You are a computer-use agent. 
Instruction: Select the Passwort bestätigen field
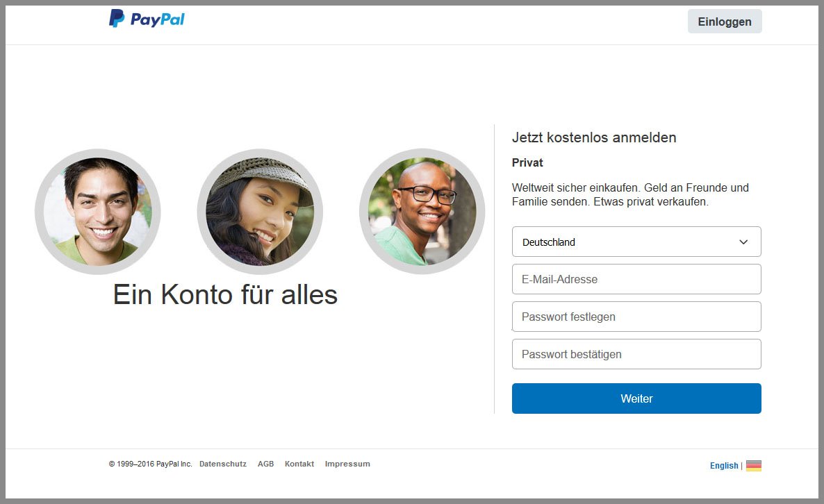(636, 354)
